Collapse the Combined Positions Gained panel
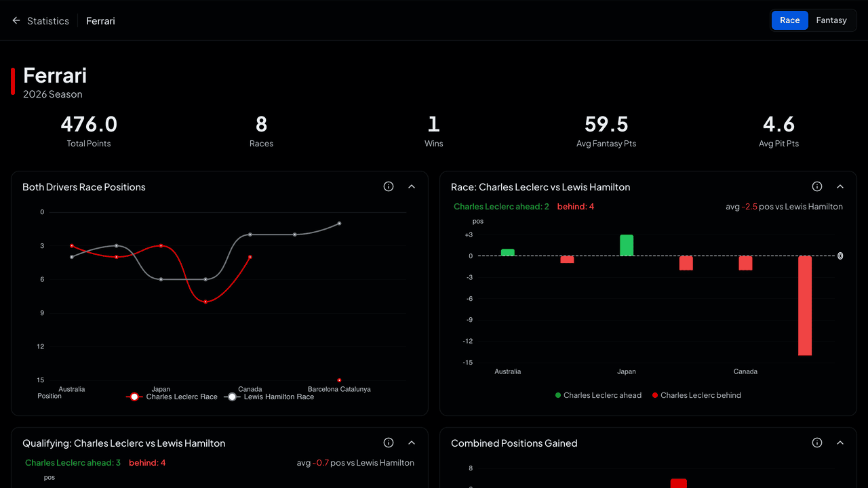868x488 pixels. click(840, 443)
